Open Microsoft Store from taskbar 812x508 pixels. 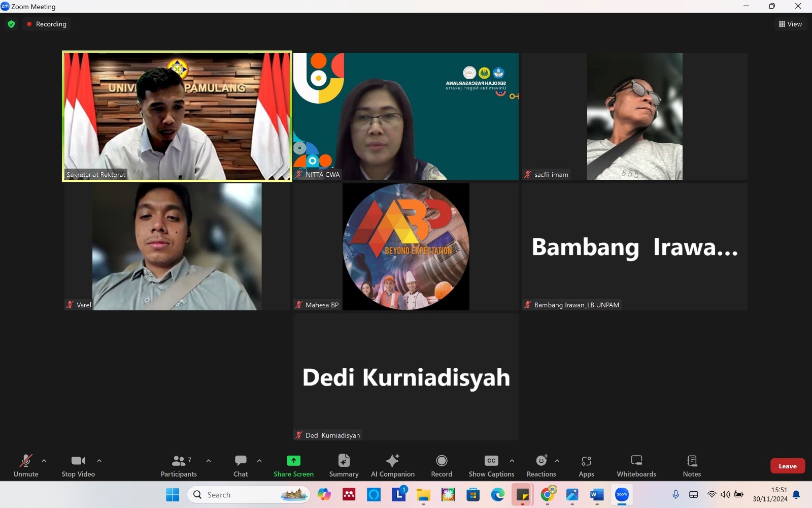(x=473, y=495)
